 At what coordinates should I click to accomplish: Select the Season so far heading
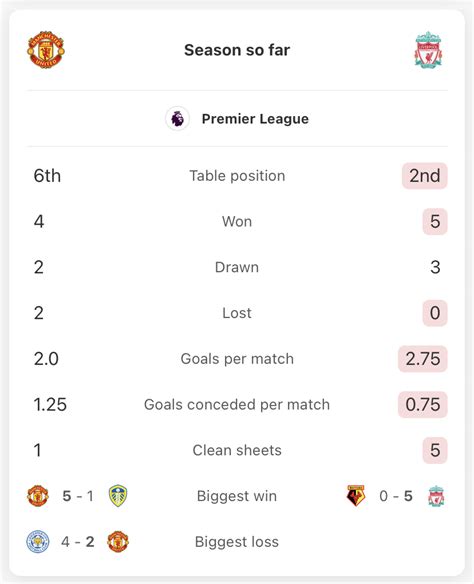[x=237, y=50]
